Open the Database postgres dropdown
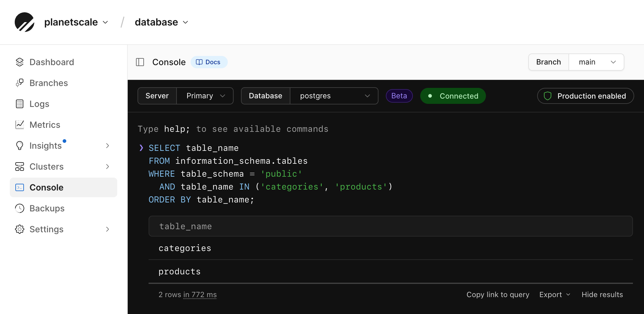Image resolution: width=644 pixels, height=314 pixels. (334, 96)
